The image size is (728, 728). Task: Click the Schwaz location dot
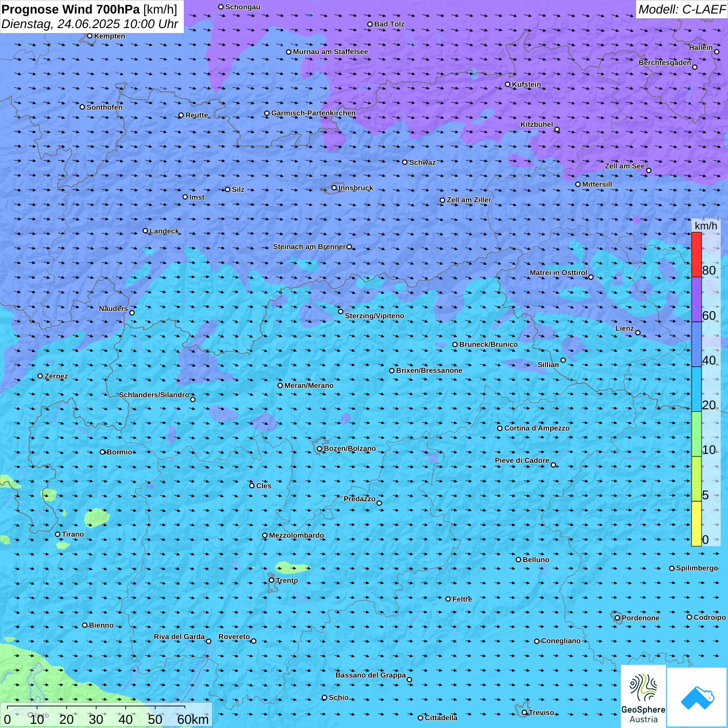pos(405,162)
